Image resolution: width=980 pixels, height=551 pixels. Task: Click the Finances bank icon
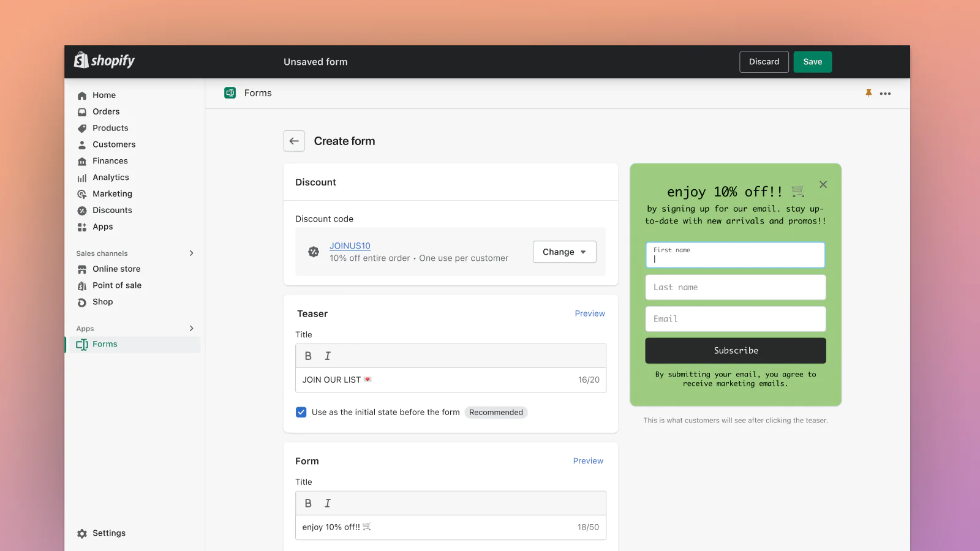[x=82, y=162]
